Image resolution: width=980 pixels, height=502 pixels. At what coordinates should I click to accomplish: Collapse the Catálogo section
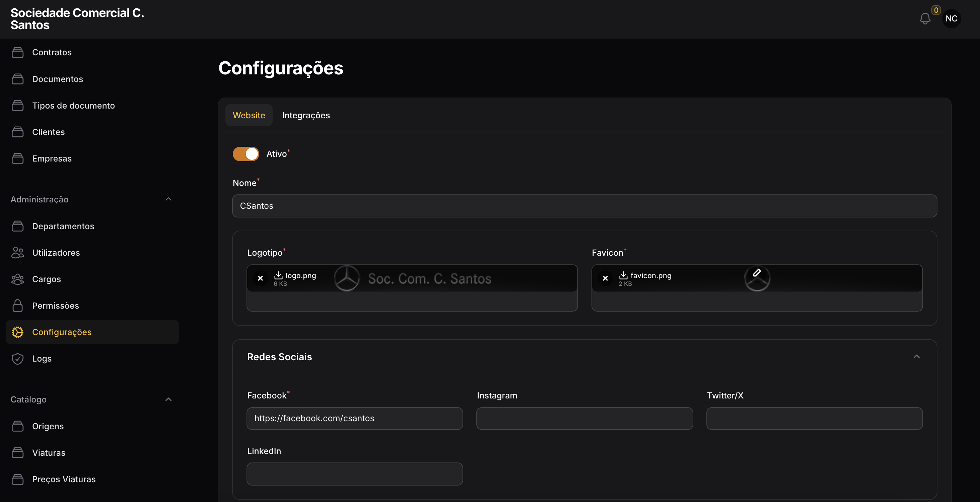click(x=168, y=399)
